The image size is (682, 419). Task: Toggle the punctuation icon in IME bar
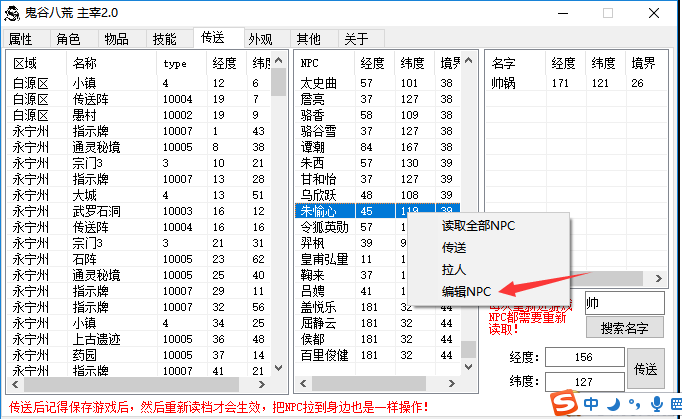click(x=634, y=404)
